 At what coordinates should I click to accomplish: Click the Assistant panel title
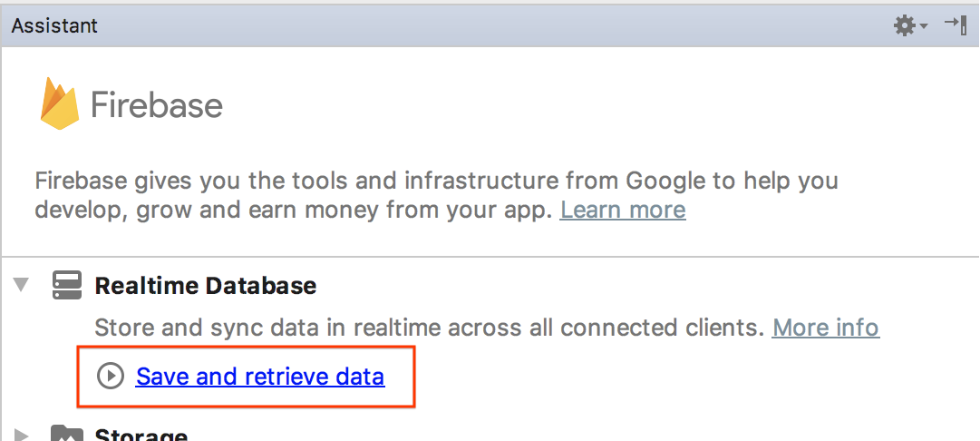(x=54, y=25)
